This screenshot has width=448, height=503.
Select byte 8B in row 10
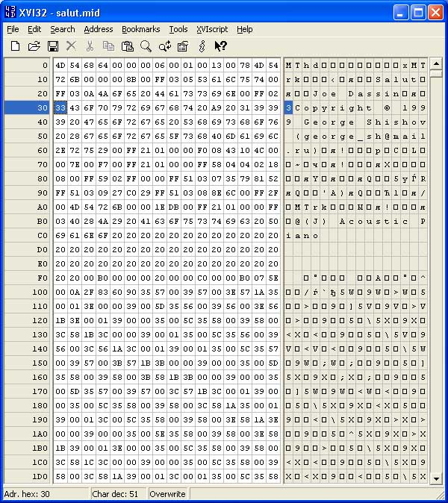(x=131, y=80)
